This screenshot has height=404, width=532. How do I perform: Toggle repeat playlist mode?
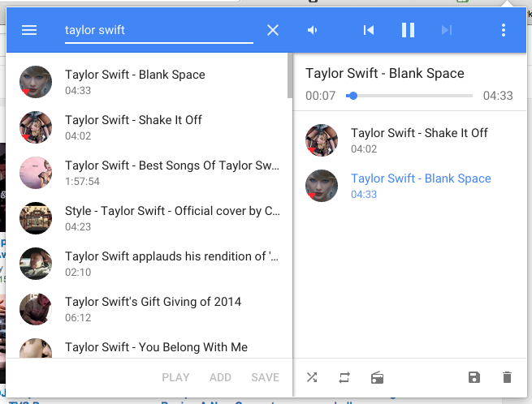344,377
